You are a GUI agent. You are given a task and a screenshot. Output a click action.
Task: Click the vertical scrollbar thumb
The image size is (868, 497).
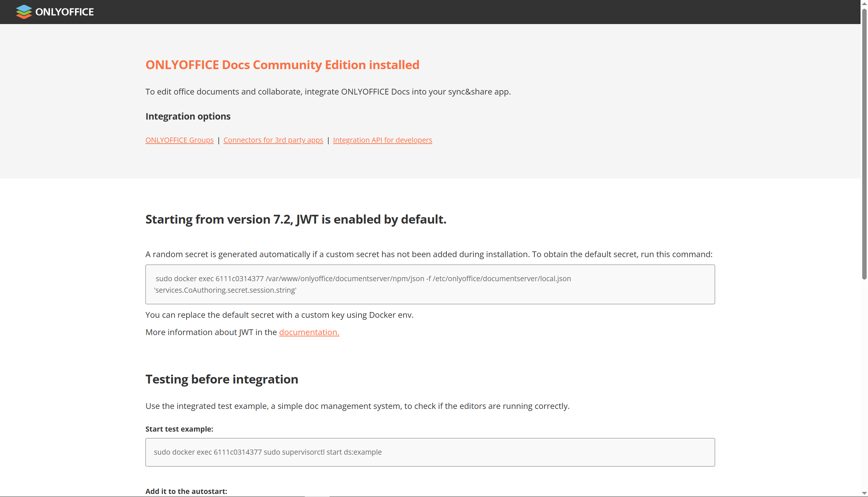pyautogui.click(x=864, y=143)
